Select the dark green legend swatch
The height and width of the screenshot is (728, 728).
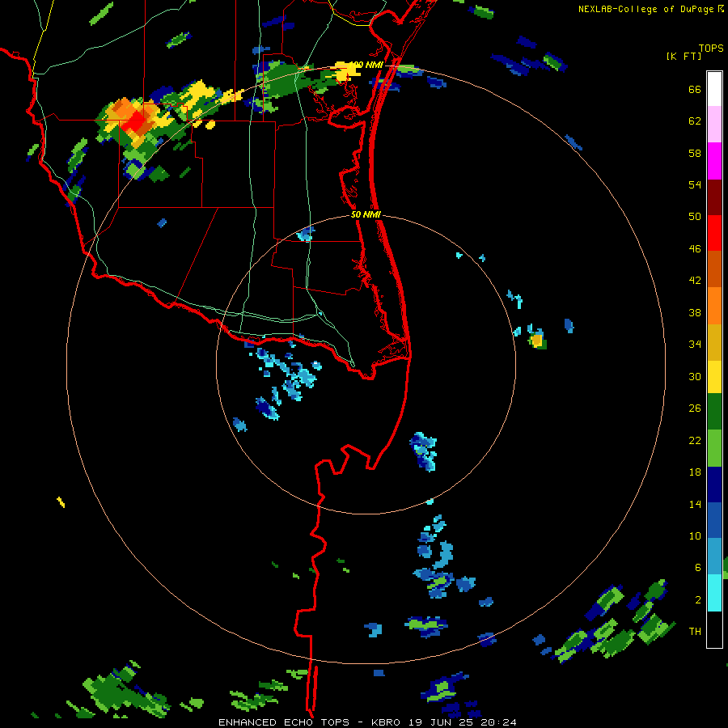[x=714, y=412]
